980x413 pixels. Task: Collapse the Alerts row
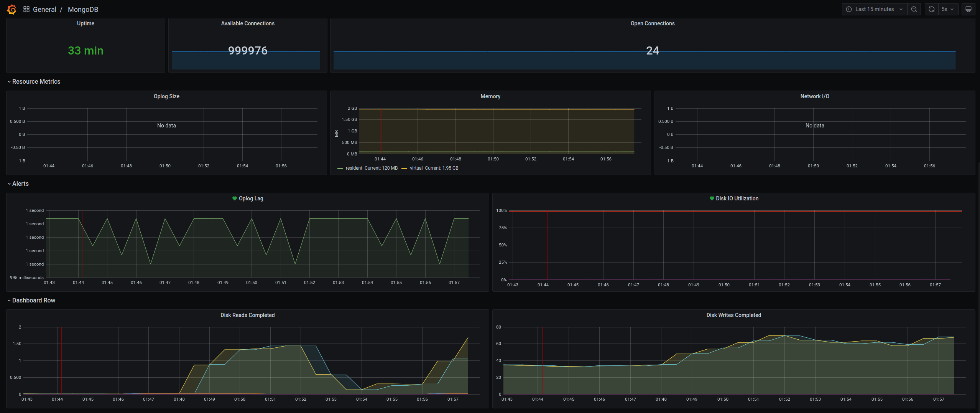20,183
